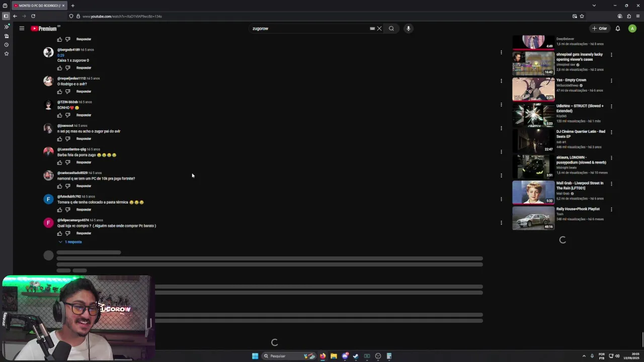
Task: Dislike the comment by @bergods4189
Action: pos(68,68)
